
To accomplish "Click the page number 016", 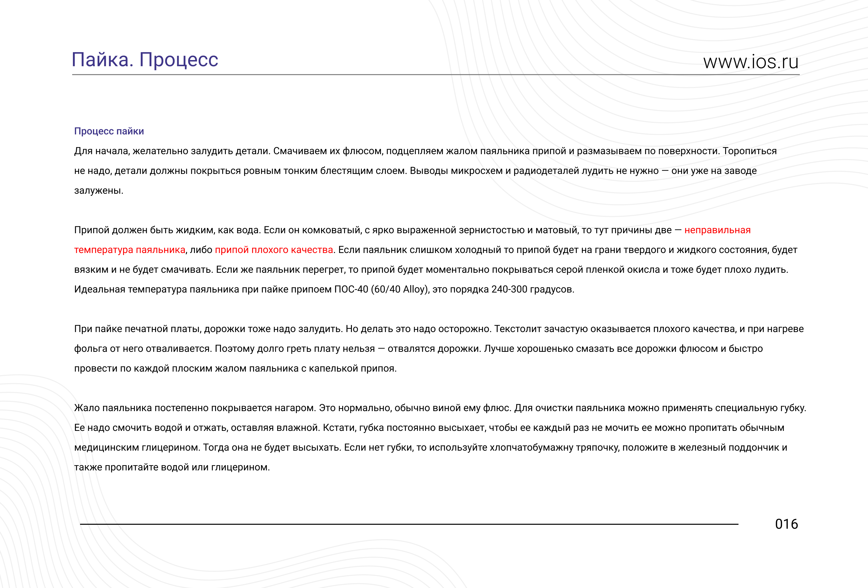I will pos(787,524).
